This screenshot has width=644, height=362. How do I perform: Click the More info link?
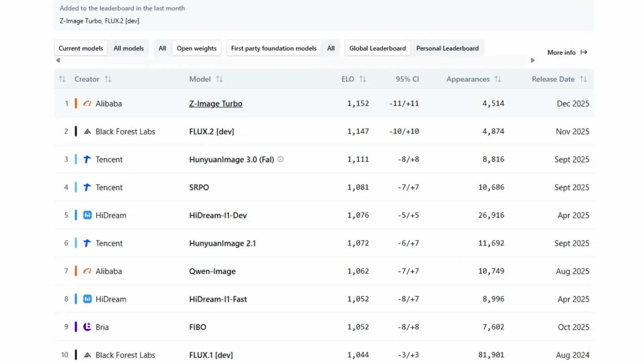[561, 52]
